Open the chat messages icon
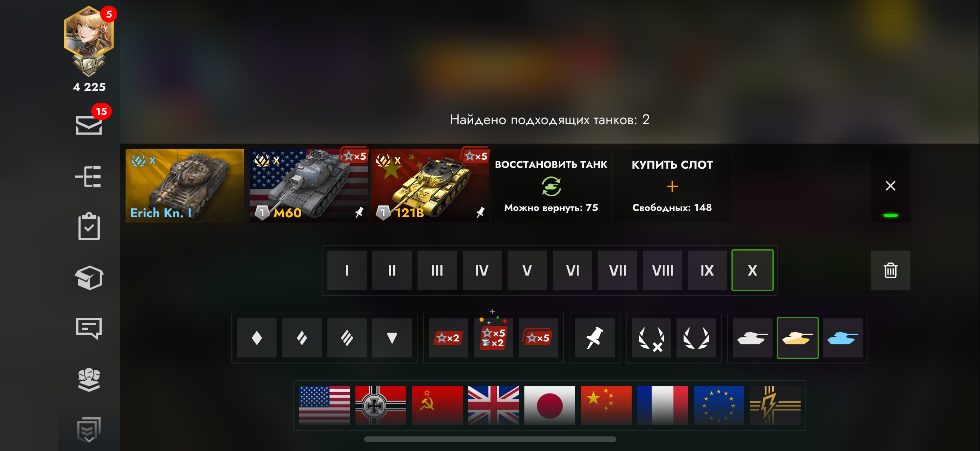 (89, 328)
